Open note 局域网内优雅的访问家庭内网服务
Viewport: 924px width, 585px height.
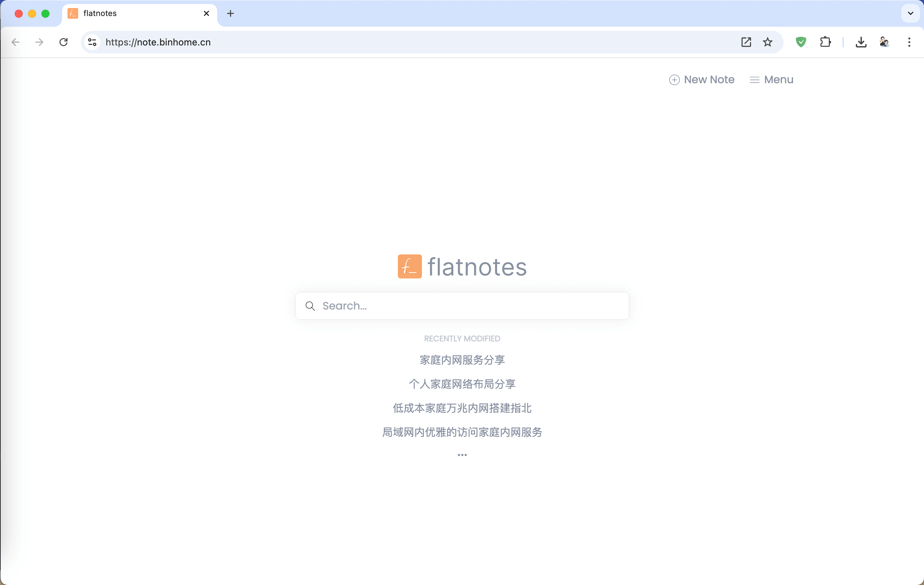click(462, 432)
